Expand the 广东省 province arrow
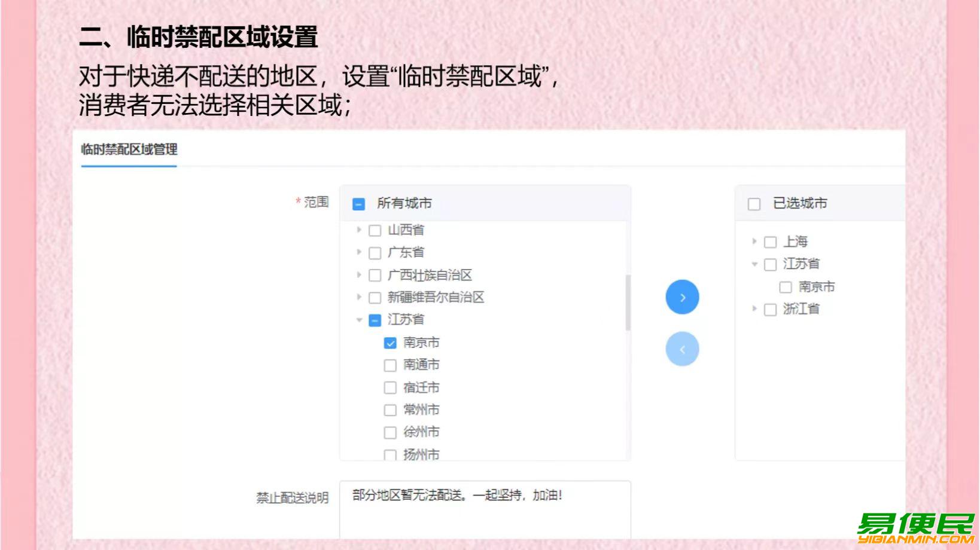The image size is (980, 550). 359,252
